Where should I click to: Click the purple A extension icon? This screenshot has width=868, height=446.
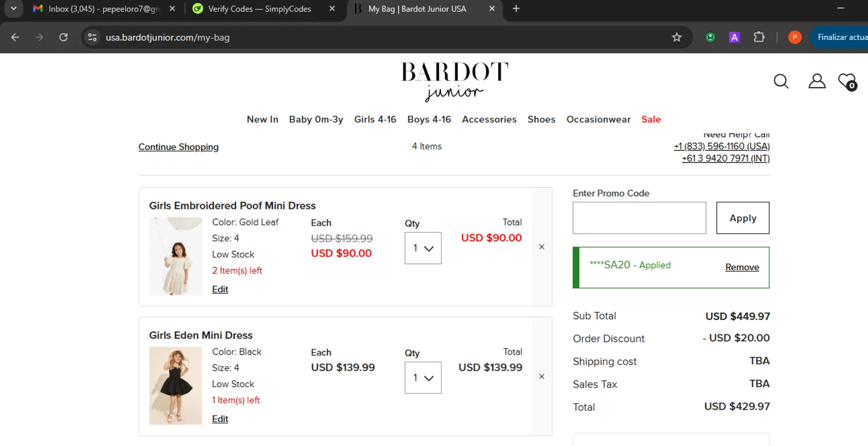[x=734, y=38]
